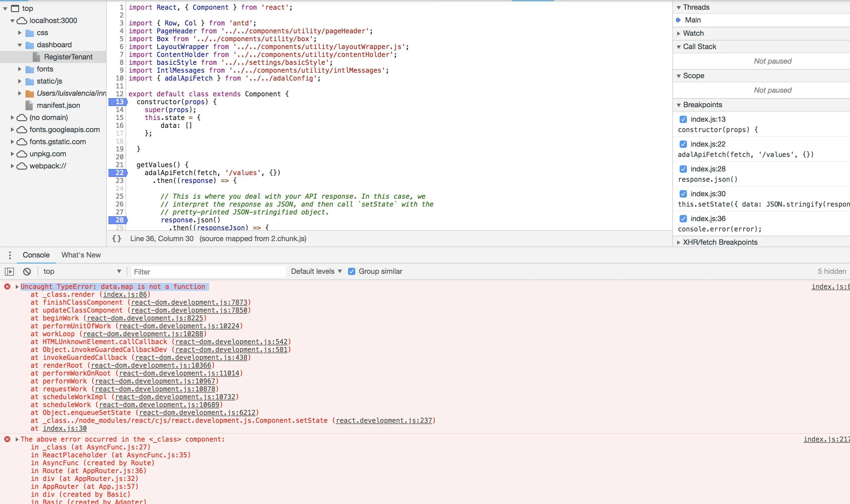Click the manifest.json file icon

[x=29, y=105]
